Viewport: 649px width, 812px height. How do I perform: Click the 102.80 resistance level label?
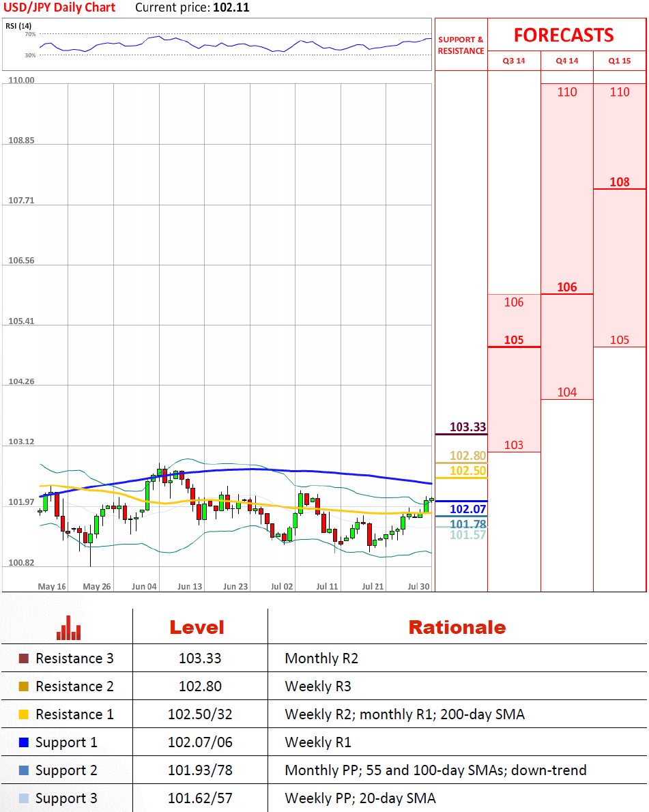(x=467, y=456)
